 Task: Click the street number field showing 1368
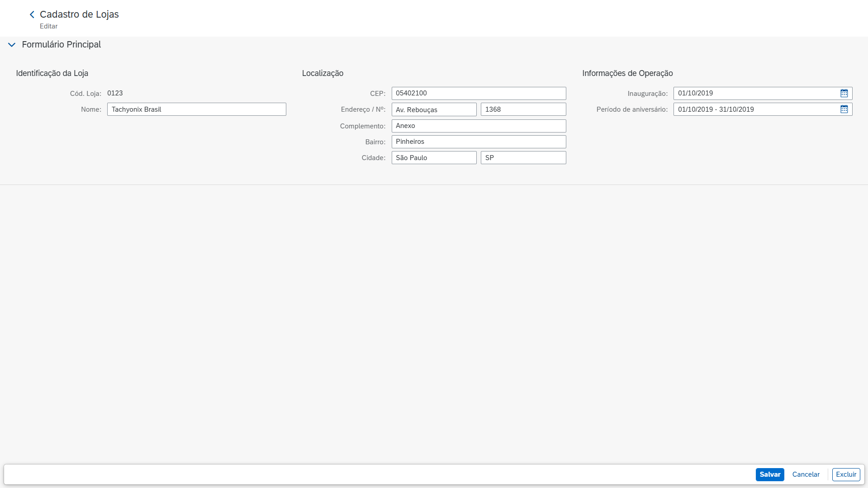coord(523,109)
